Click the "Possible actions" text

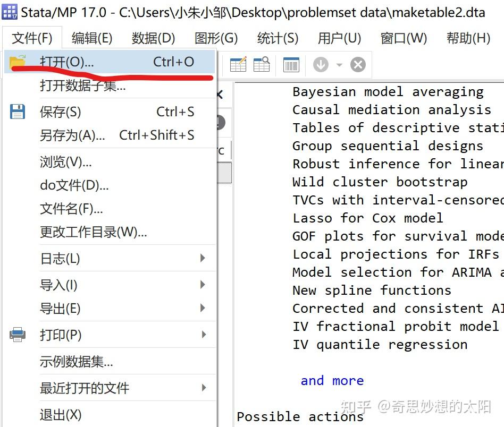300,416
